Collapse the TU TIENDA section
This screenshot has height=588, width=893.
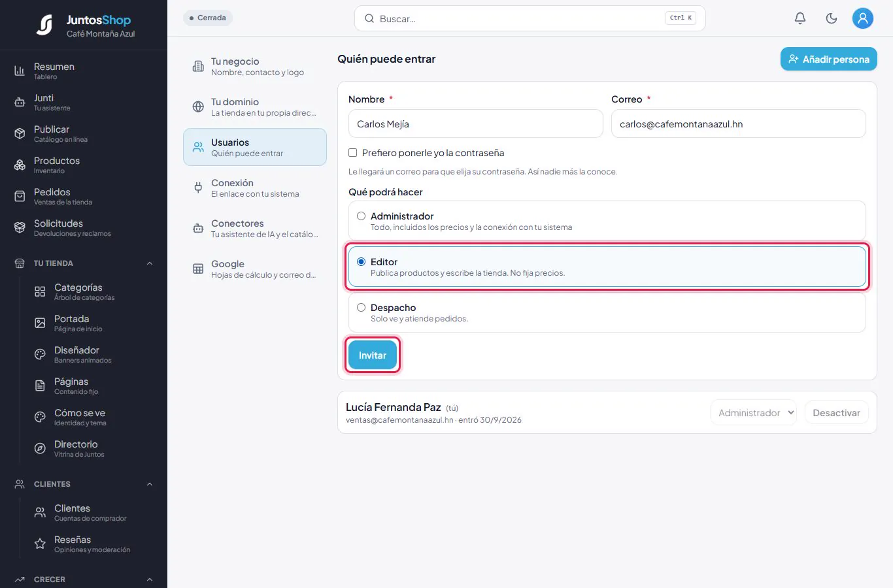tap(150, 263)
